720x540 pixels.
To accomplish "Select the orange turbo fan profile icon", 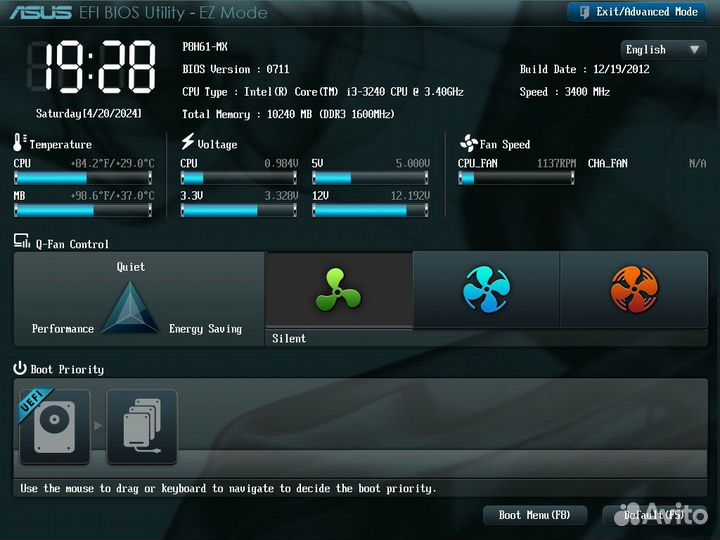I will point(634,290).
